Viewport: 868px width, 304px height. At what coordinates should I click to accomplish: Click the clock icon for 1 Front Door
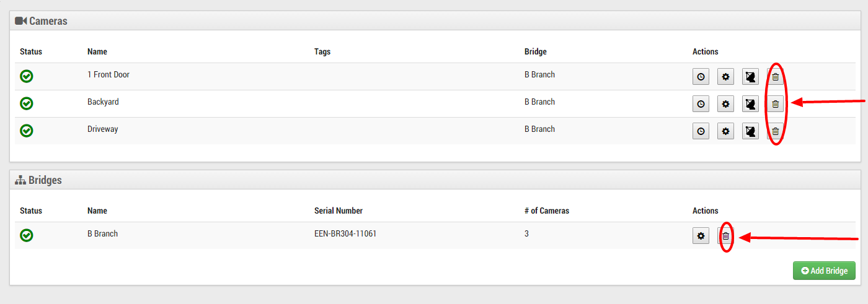click(701, 77)
